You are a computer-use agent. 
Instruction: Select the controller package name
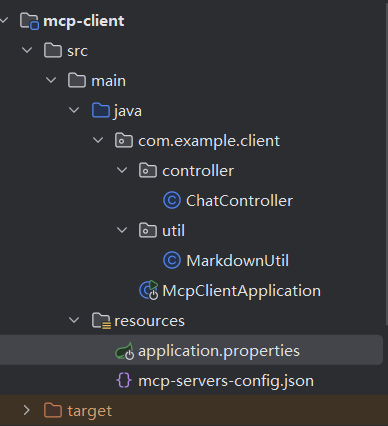coord(198,171)
